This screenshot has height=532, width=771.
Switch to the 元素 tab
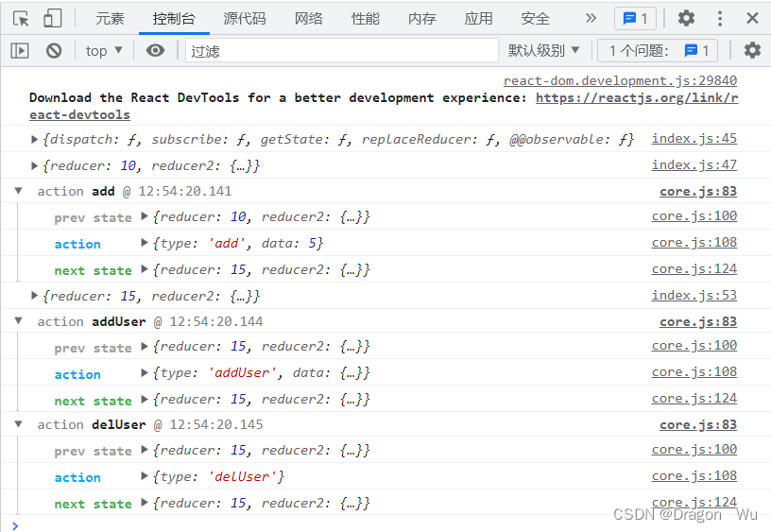(x=110, y=19)
